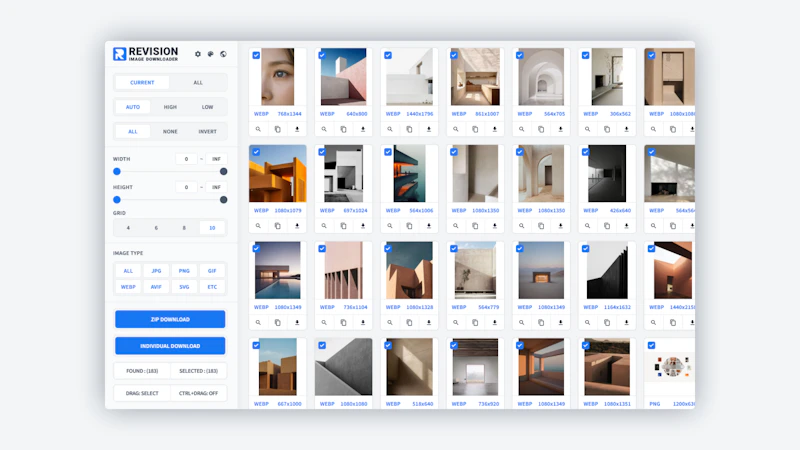This screenshot has width=800, height=450.
Task: Switch scope to ALL tabs
Action: [x=198, y=82]
